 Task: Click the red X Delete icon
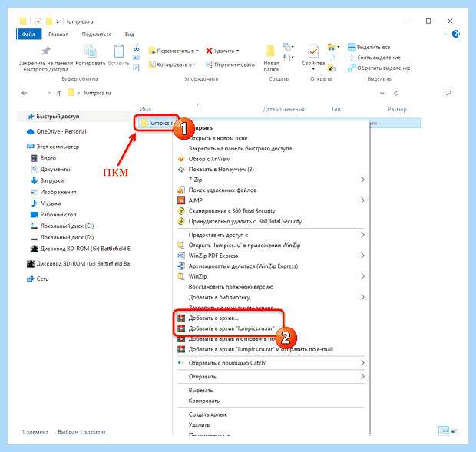tap(209, 51)
